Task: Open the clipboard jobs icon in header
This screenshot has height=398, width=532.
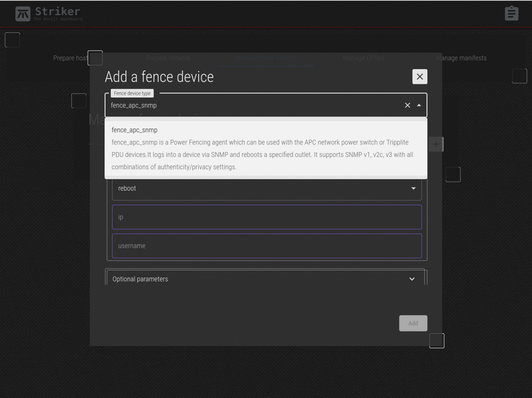Action: [x=512, y=13]
